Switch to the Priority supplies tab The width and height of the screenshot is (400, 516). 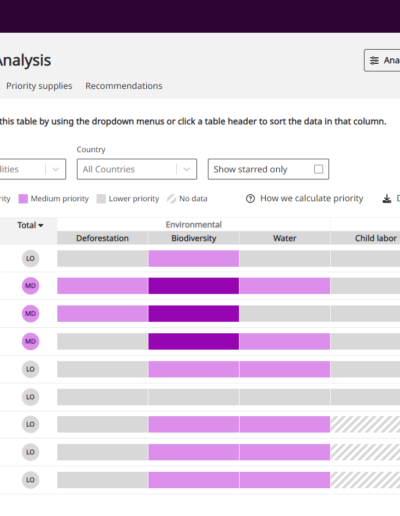(39, 86)
